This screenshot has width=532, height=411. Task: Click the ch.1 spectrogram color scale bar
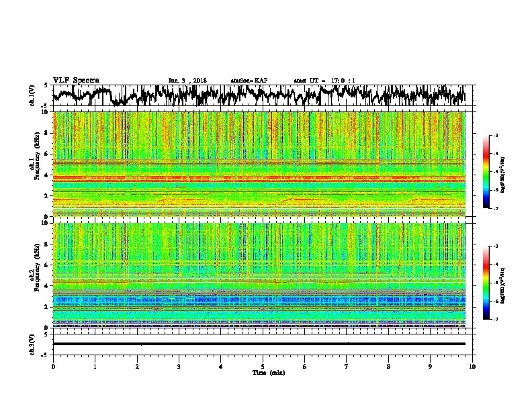[x=486, y=172]
